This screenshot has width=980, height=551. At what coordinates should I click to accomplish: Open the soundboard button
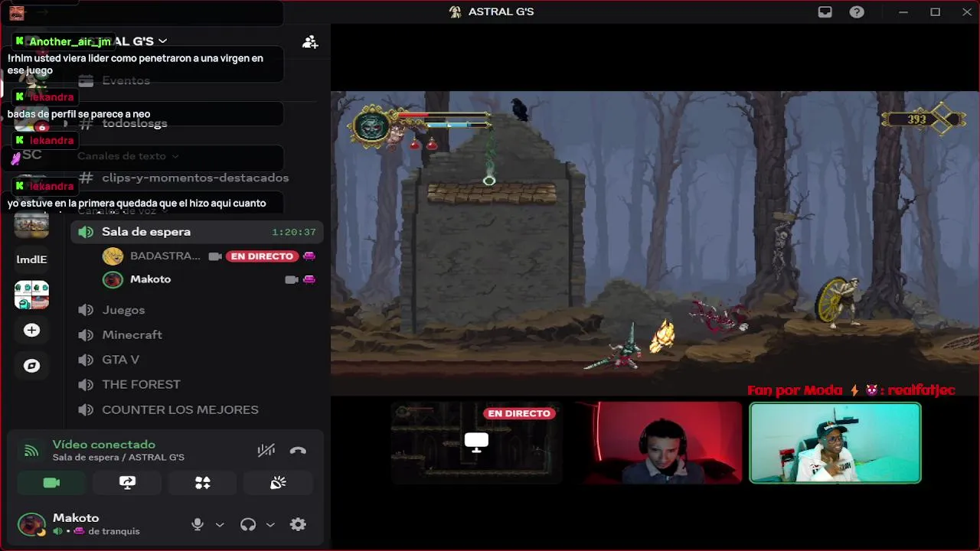pyautogui.click(x=278, y=483)
